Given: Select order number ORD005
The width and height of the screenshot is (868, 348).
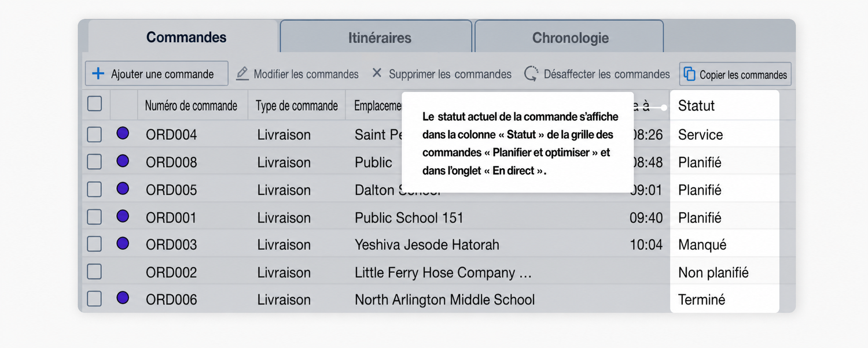Looking at the screenshot, I should click(171, 190).
